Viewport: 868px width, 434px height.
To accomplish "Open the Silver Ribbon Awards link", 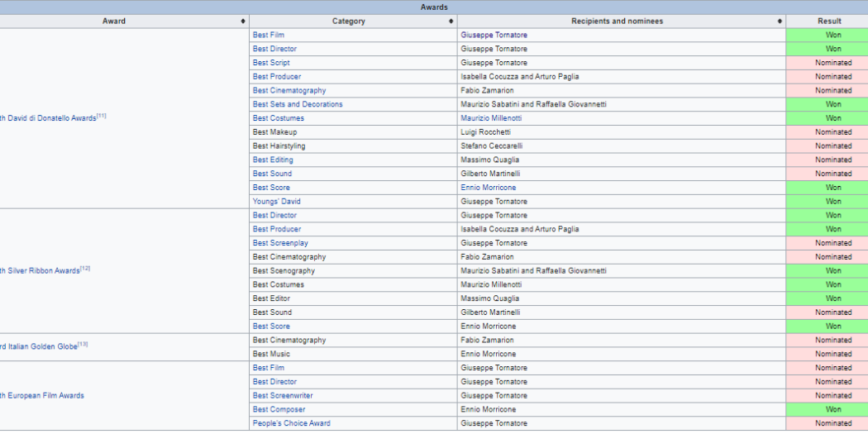I will 40,270.
